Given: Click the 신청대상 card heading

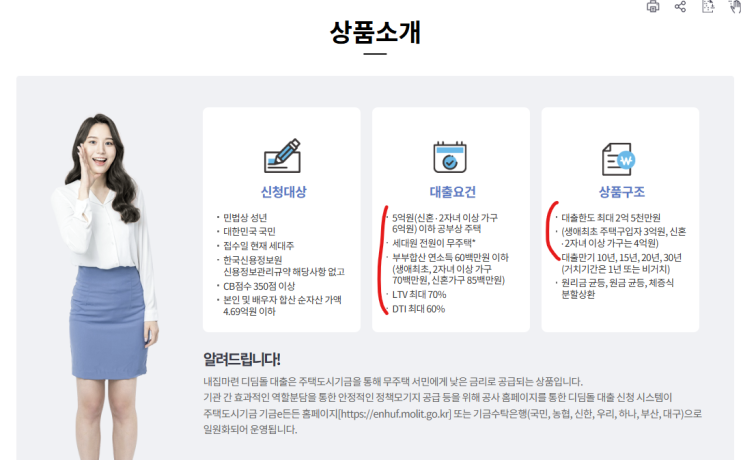Looking at the screenshot, I should 283,192.
